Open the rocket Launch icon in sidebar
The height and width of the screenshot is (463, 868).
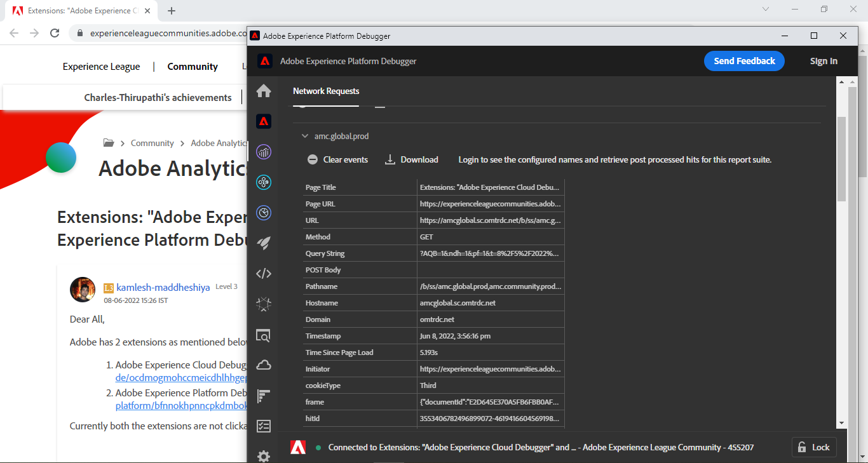click(264, 243)
